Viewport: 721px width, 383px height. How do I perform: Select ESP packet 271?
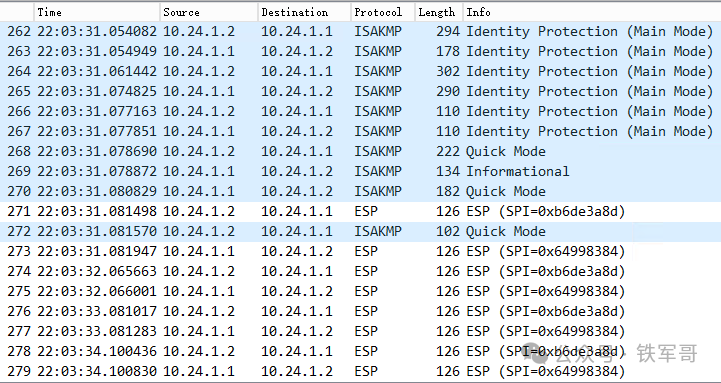360,211
